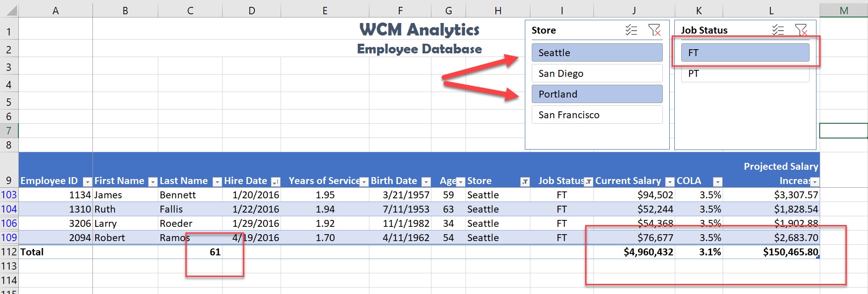
Task: Select column J header
Action: (x=634, y=10)
